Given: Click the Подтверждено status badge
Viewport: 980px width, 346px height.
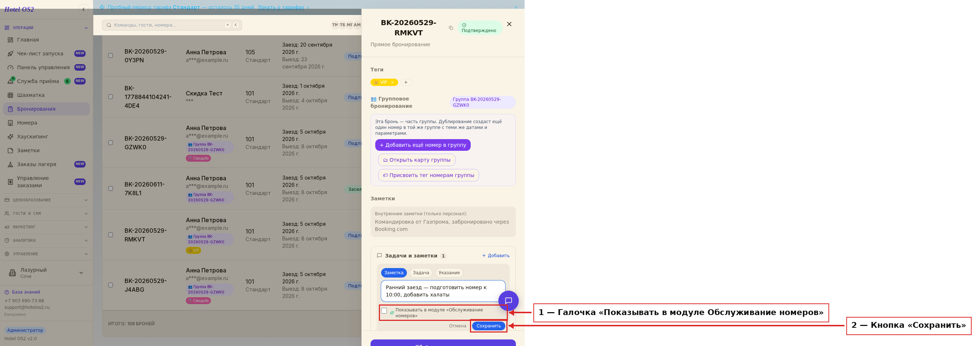Looking at the screenshot, I should (x=479, y=28).
